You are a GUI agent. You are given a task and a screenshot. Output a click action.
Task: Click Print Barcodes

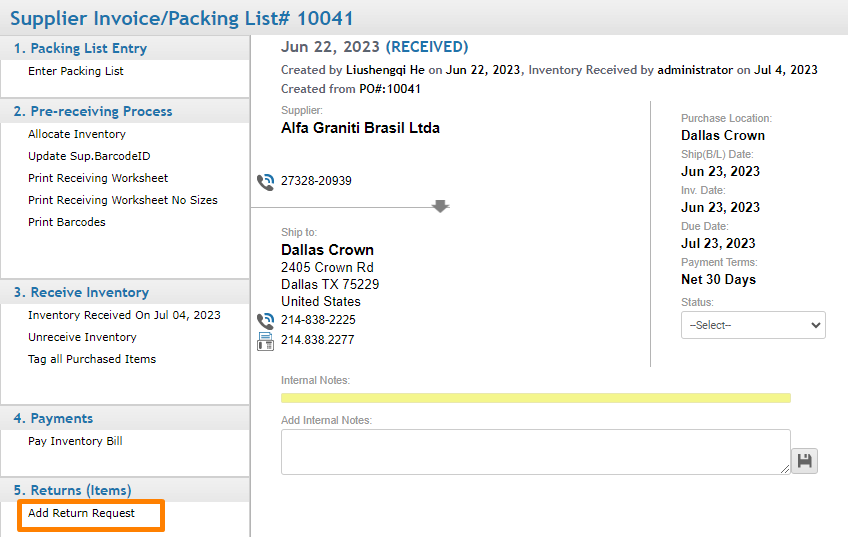coord(67,222)
